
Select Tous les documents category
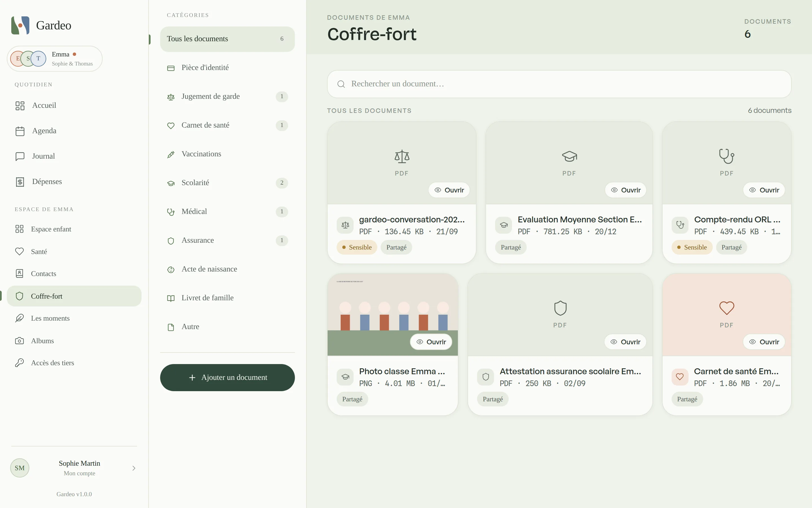pyautogui.click(x=227, y=39)
